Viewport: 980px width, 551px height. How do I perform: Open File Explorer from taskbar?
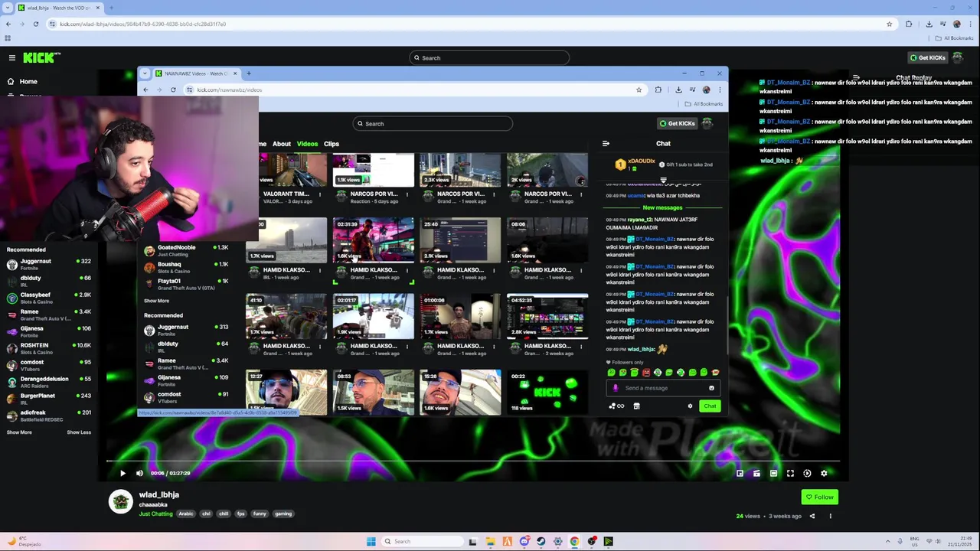[x=490, y=541]
